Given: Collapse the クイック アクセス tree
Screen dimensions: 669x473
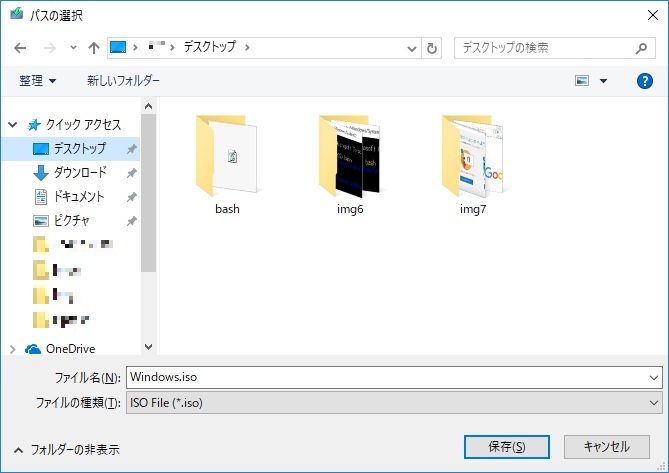Looking at the screenshot, I should (x=13, y=125).
